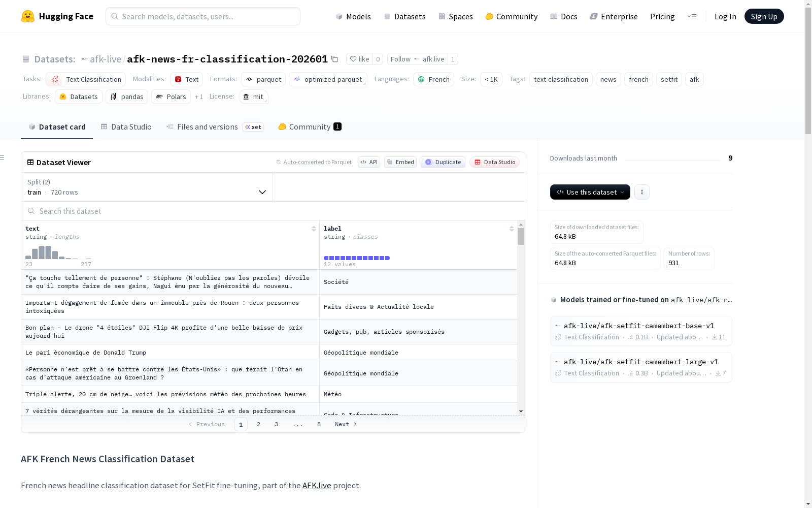Like the dataset with the heart button

click(x=359, y=59)
